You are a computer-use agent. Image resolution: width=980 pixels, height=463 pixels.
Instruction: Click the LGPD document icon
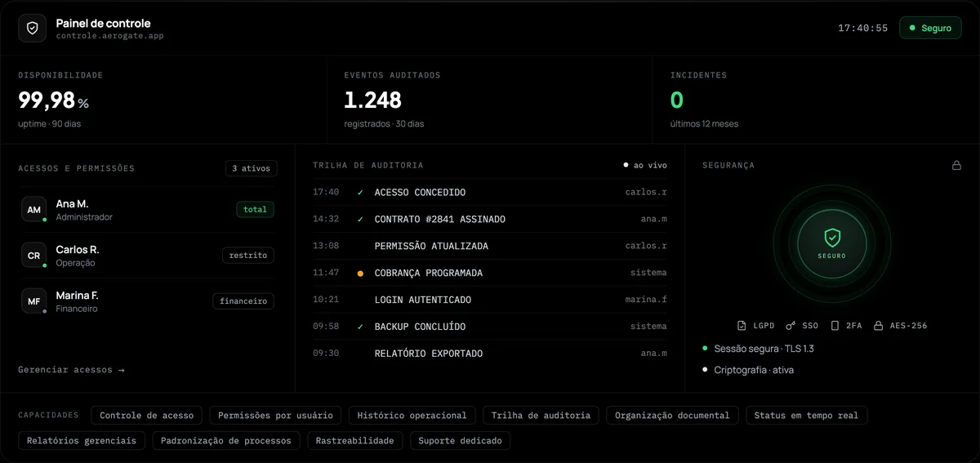[742, 325]
